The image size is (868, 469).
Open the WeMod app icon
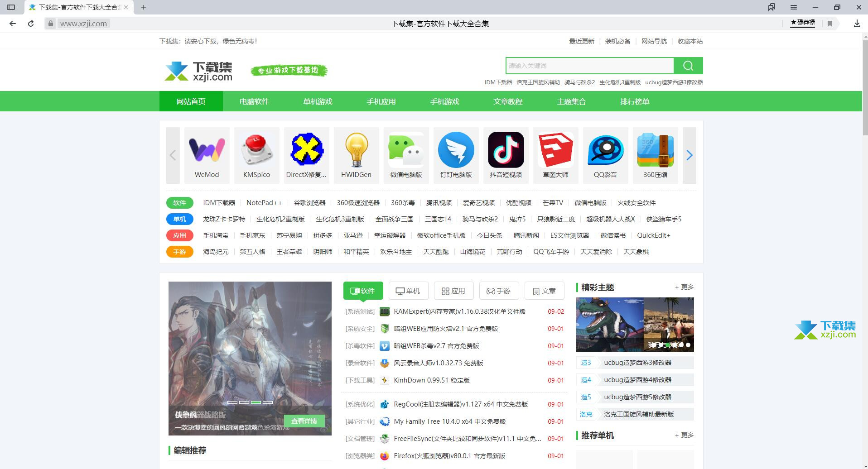(207, 150)
